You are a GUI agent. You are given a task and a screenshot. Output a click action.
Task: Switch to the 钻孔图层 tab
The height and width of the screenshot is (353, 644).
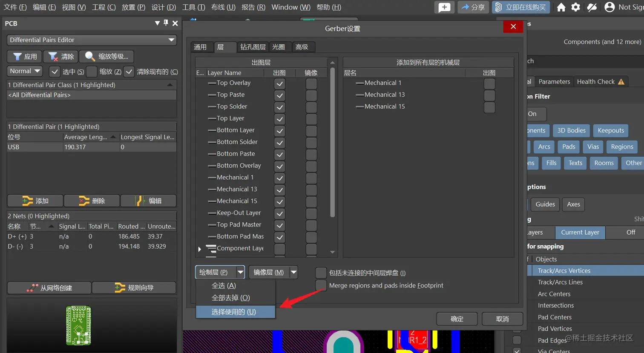pyautogui.click(x=253, y=47)
